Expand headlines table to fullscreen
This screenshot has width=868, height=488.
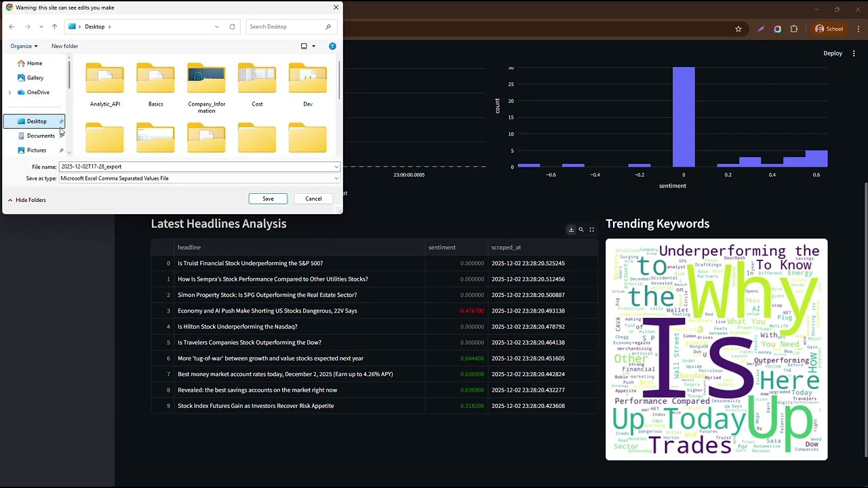591,230
